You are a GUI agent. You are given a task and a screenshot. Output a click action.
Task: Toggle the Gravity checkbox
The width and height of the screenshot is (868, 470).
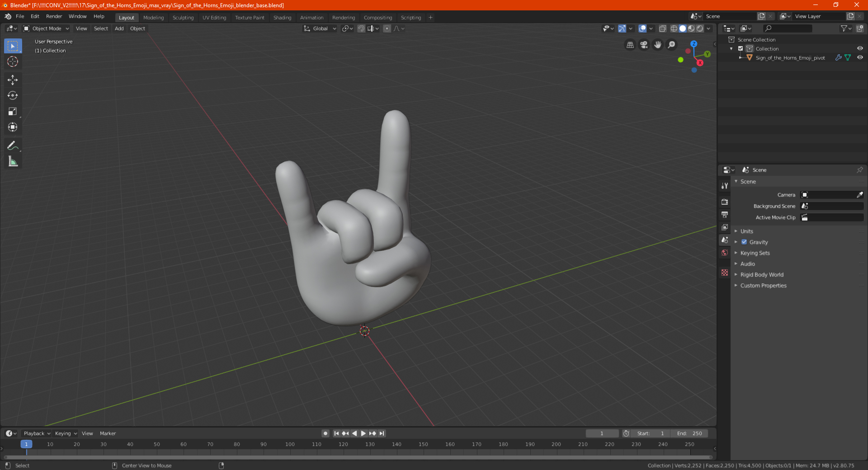pyautogui.click(x=744, y=242)
